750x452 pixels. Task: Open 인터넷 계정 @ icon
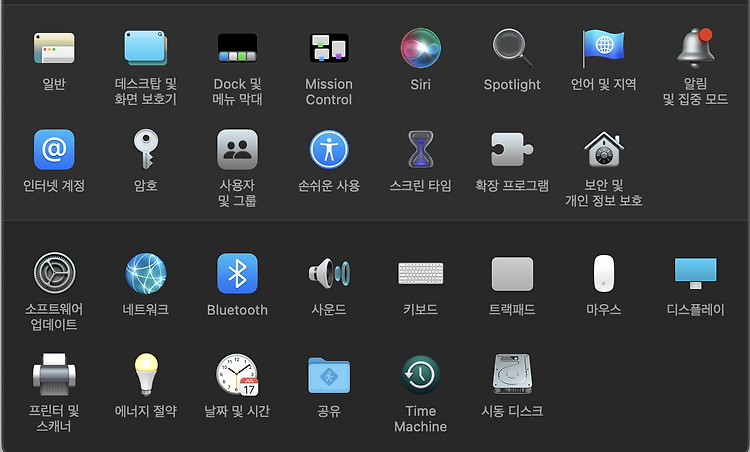click(54, 149)
